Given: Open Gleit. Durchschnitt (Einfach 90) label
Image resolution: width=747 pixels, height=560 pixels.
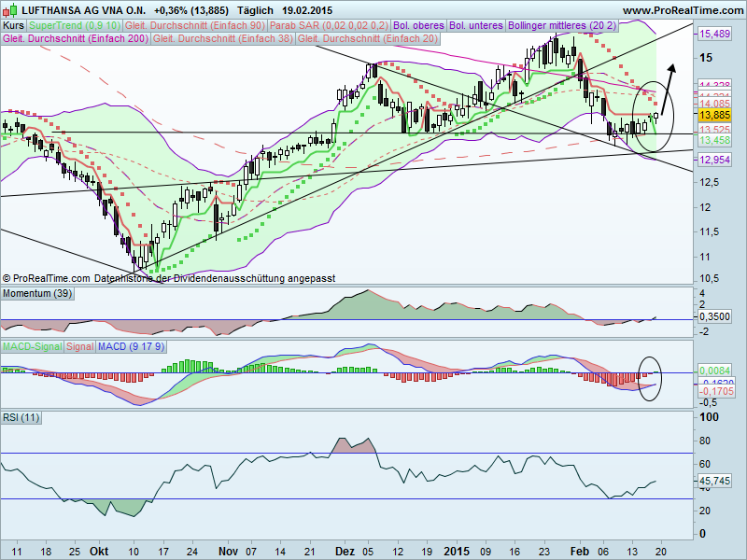Looking at the screenshot, I should tap(195, 25).
